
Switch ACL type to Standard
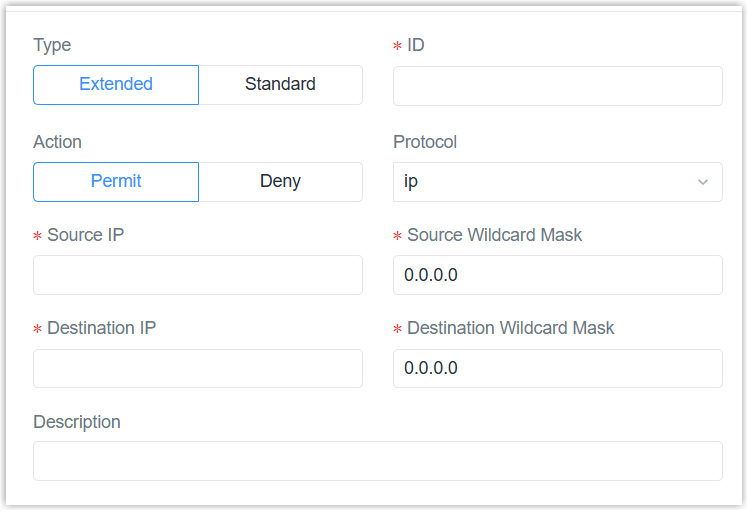(x=280, y=85)
